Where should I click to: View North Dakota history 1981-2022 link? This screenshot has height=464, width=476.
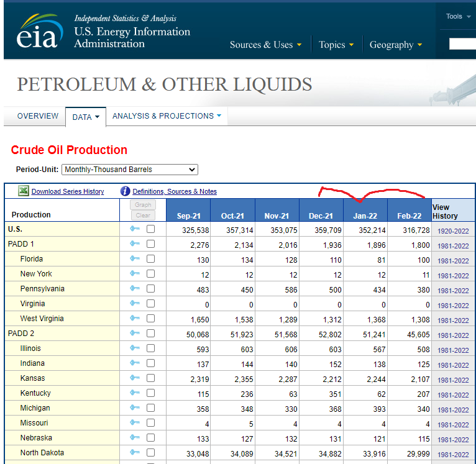(x=453, y=454)
